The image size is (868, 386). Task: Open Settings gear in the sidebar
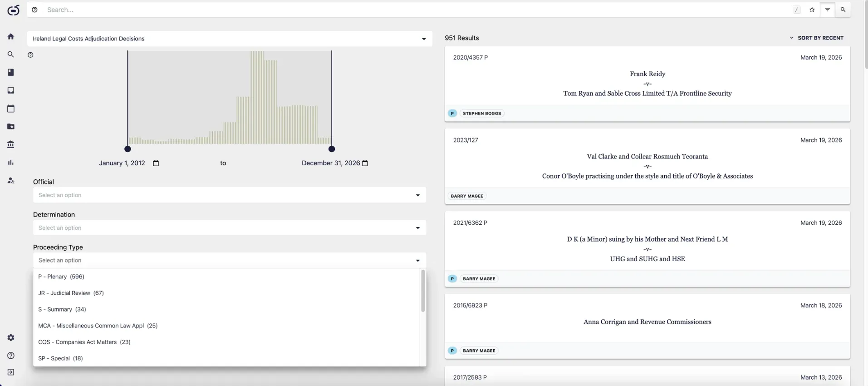click(11, 337)
